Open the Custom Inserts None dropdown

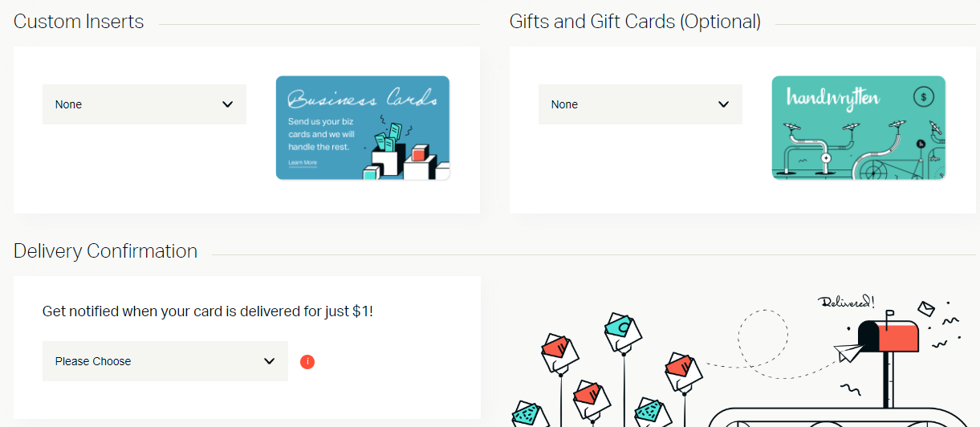(144, 104)
